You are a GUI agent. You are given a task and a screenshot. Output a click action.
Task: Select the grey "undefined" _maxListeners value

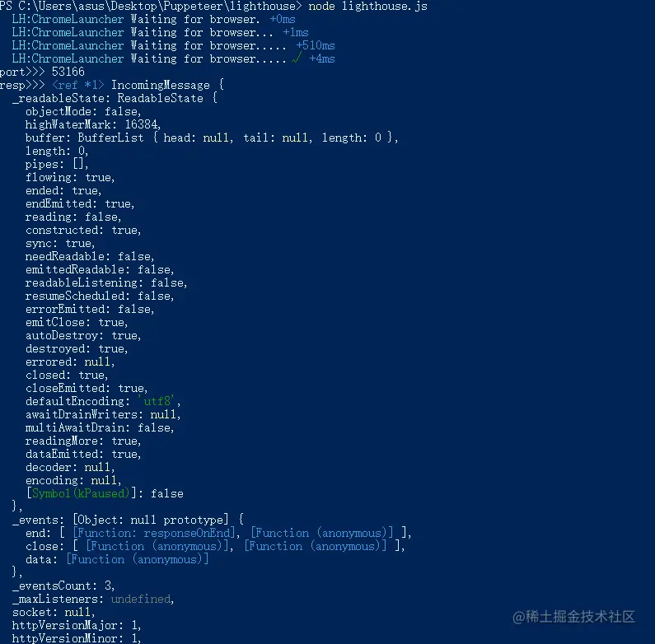pos(140,599)
